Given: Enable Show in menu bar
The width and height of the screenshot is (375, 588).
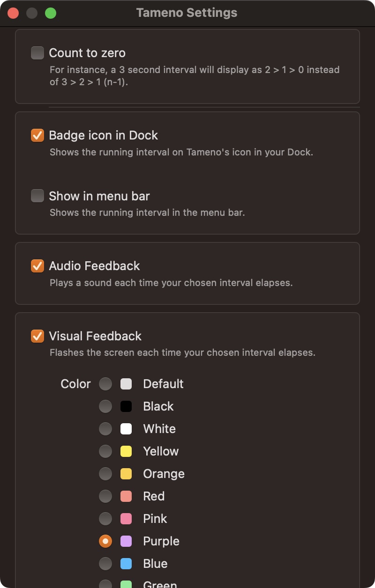Looking at the screenshot, I should tap(37, 196).
